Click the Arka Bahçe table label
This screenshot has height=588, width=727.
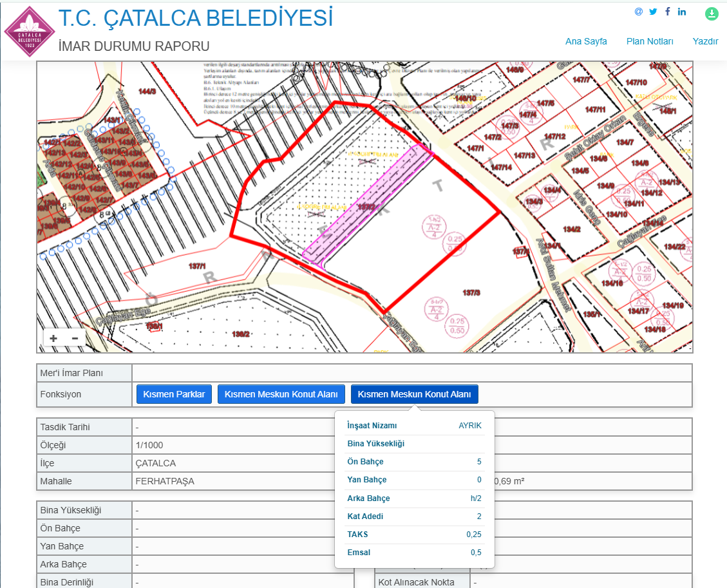pos(64,564)
